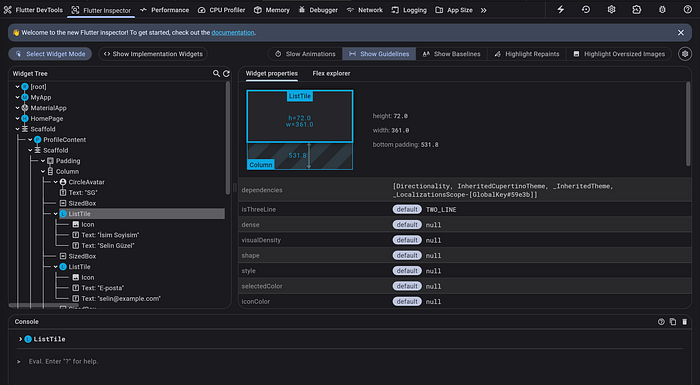Show more tabs with double chevron

[483, 10]
